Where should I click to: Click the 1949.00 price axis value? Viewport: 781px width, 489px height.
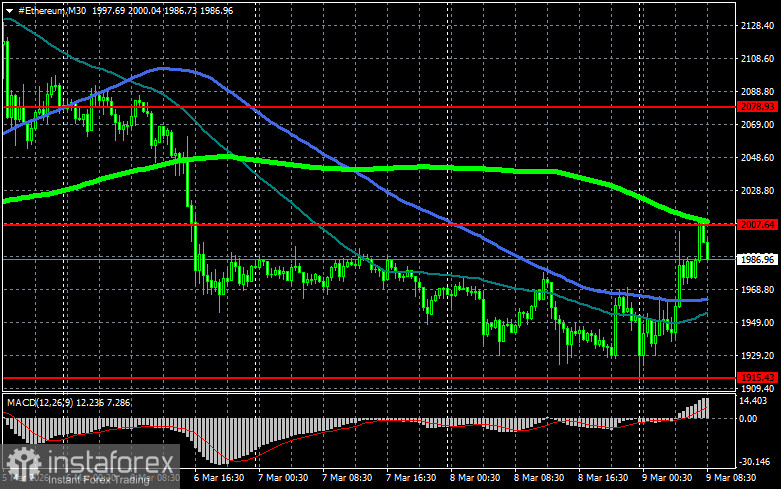(758, 323)
